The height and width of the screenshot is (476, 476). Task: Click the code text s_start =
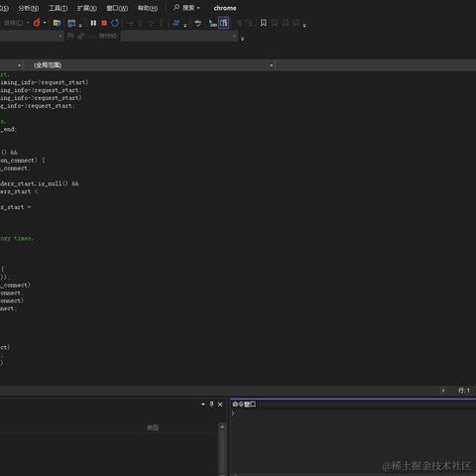[16, 207]
